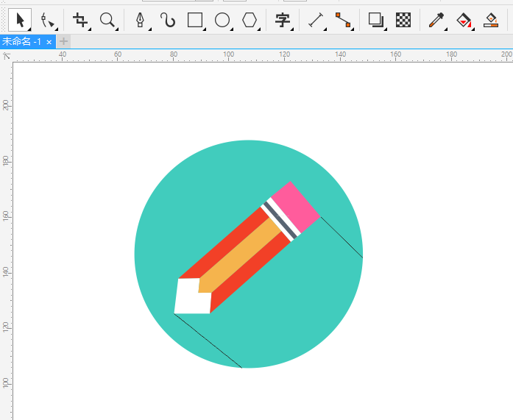513x420 pixels.
Task: Click the ruler origin corner icon
Action: (6, 56)
